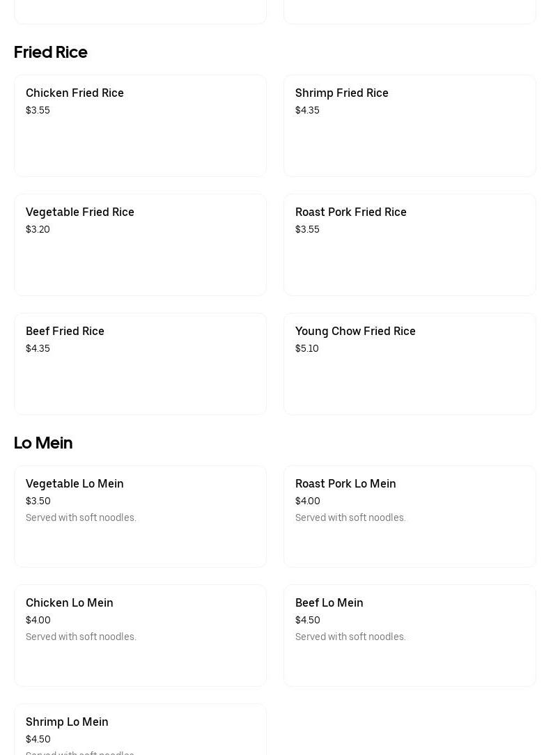Screen dimensions: 560x755
Task: Click the $4.35 Shrimp Fried Rice price
Action: point(307,110)
